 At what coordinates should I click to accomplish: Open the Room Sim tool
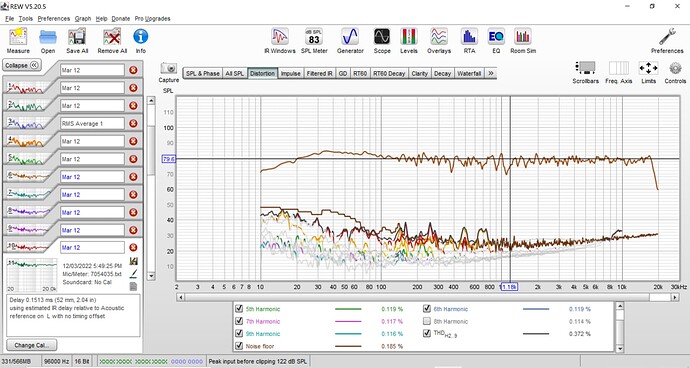[523, 37]
